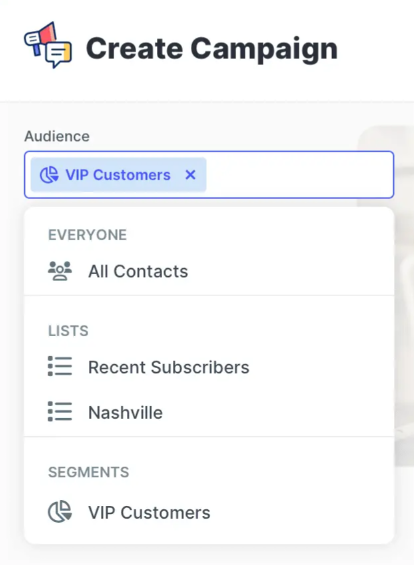Click the selected VIP Customers chip label
This screenshot has width=414, height=565.
pyautogui.click(x=118, y=175)
